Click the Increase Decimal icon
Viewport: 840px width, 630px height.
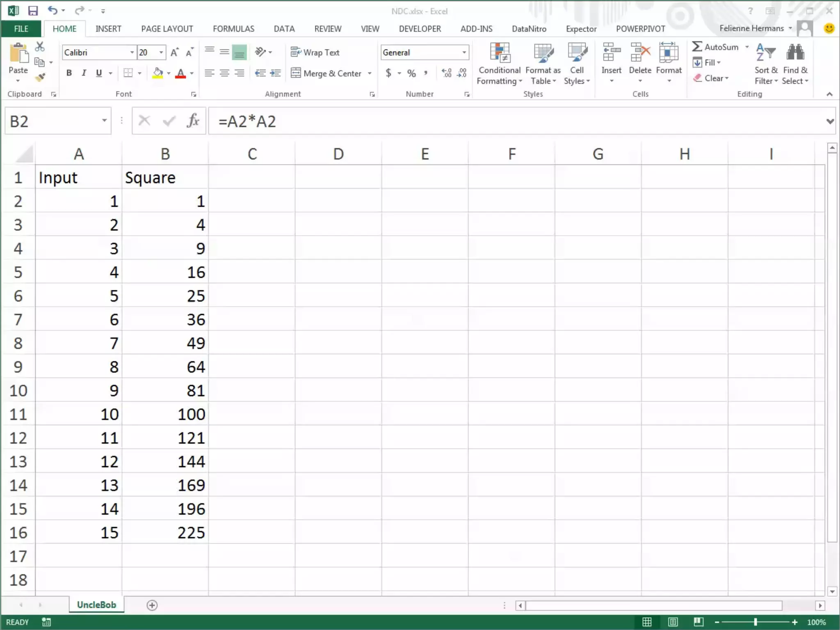click(446, 73)
